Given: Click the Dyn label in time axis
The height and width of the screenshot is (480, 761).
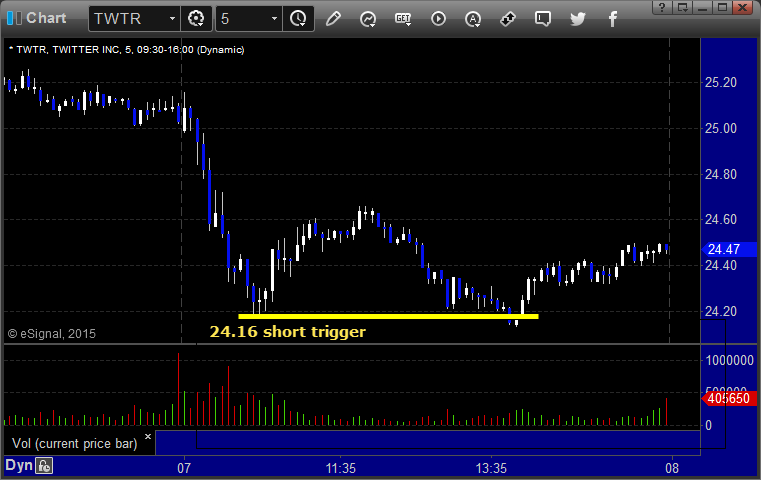Looking at the screenshot, I should coord(19,465).
